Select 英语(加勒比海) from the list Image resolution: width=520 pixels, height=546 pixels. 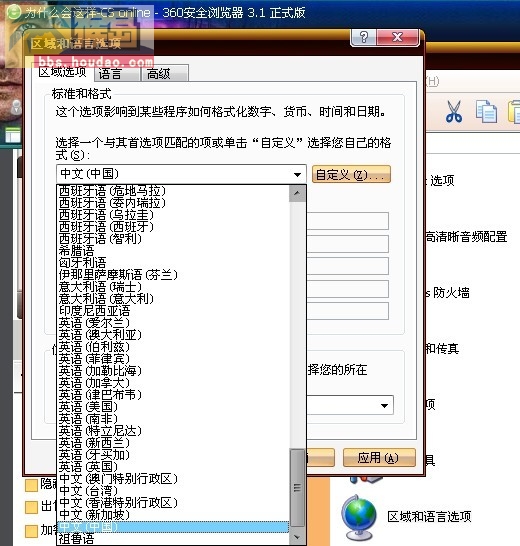click(173, 370)
